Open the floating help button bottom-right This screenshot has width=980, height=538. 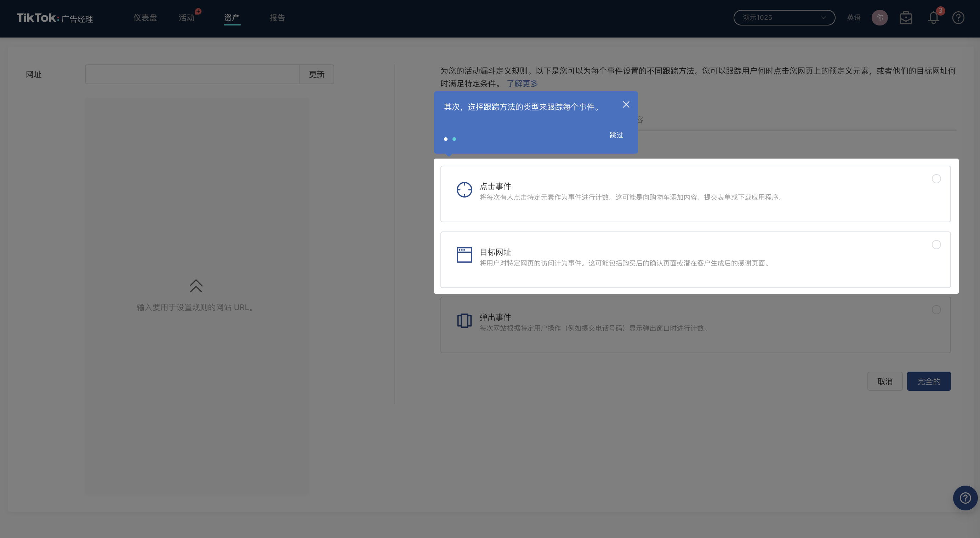coord(965,498)
